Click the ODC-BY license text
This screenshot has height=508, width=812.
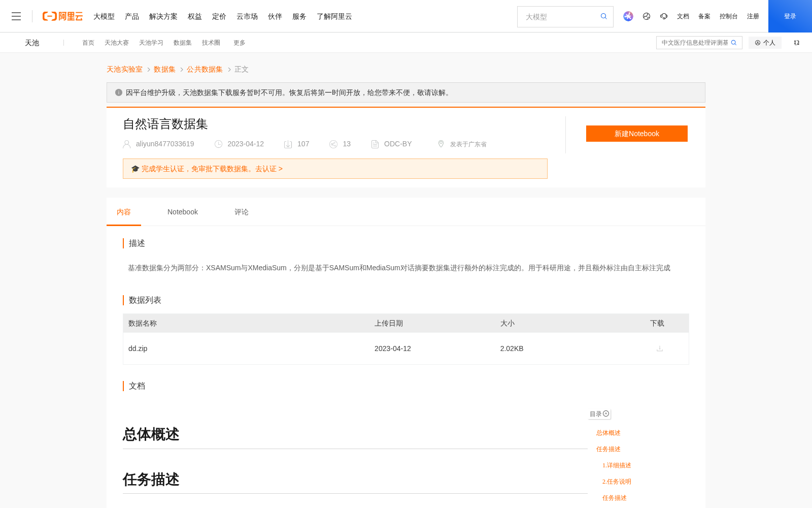(398, 144)
